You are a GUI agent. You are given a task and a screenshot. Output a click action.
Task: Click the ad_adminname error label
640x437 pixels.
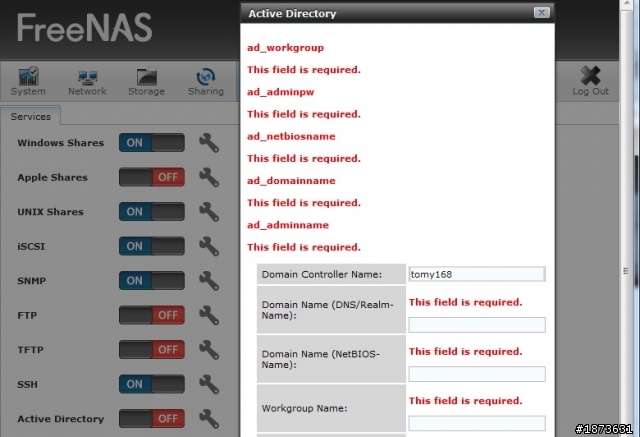pyautogui.click(x=288, y=225)
